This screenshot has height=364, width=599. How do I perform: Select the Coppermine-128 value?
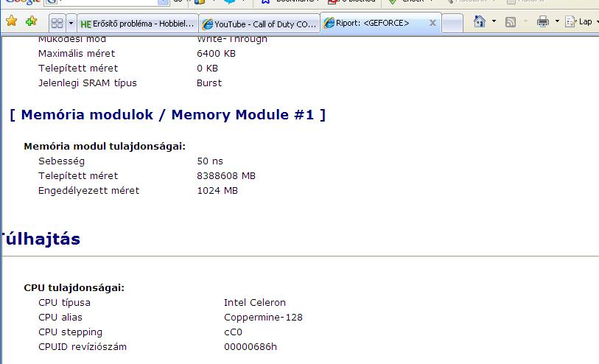click(x=263, y=318)
